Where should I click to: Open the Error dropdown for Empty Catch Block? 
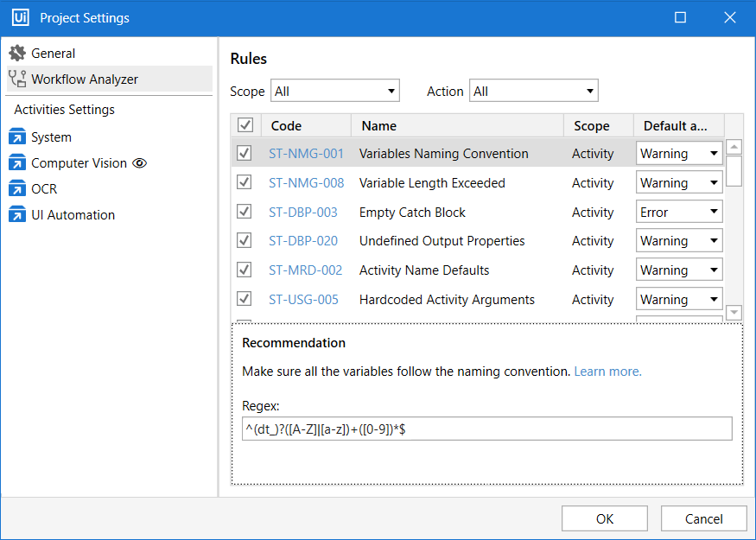678,211
